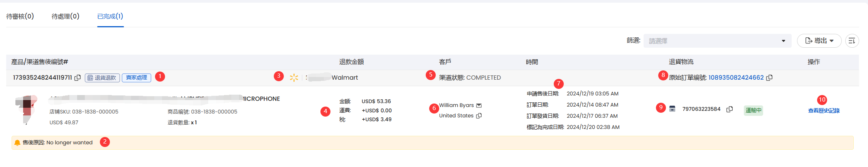
Task: Click the carrier icon before tracking number
Action: (x=672, y=109)
